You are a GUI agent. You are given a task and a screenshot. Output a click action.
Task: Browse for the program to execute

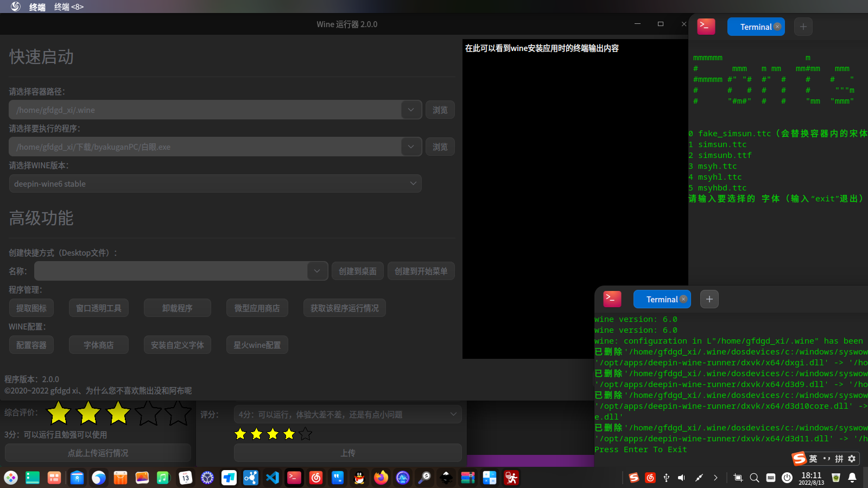point(440,147)
